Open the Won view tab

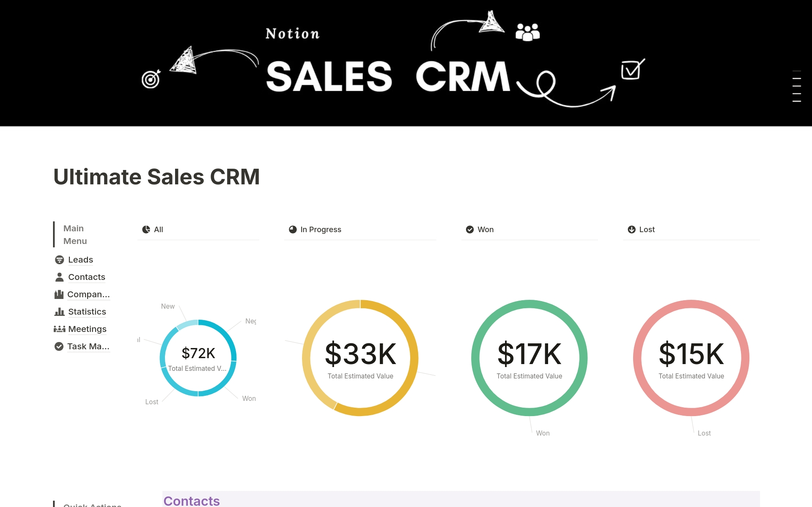point(486,229)
